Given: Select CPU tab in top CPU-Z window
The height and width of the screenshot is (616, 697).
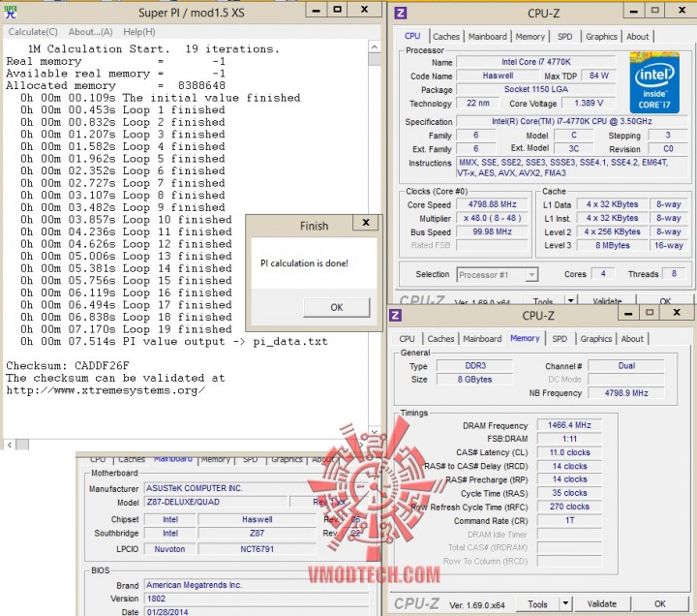Looking at the screenshot, I should pos(412,36).
